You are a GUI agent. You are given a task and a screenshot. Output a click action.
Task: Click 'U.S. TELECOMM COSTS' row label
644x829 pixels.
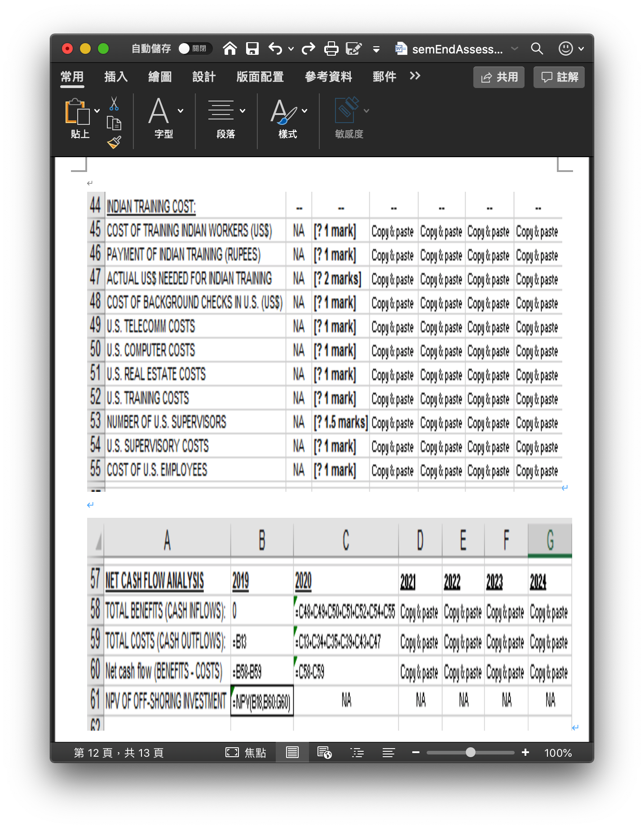click(151, 326)
